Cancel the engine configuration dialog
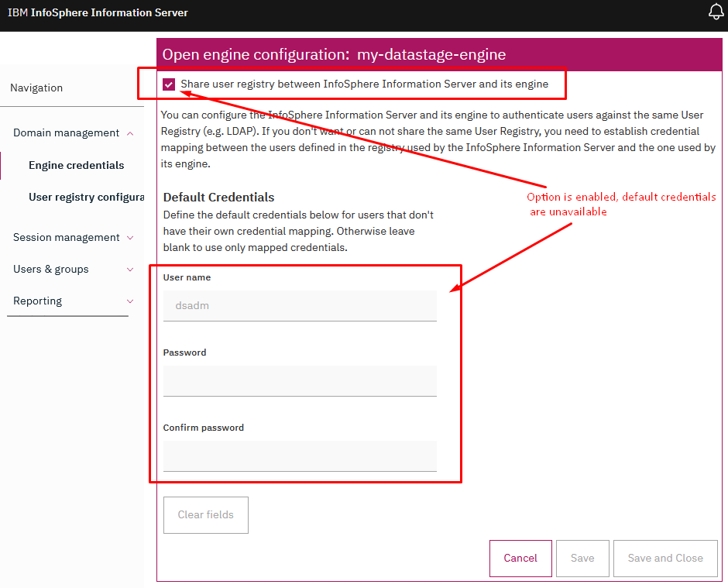 [x=520, y=558]
